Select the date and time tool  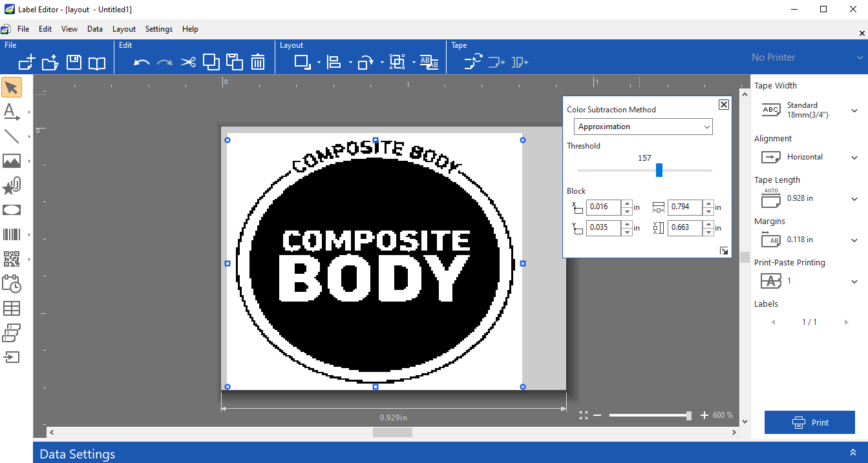click(x=12, y=283)
